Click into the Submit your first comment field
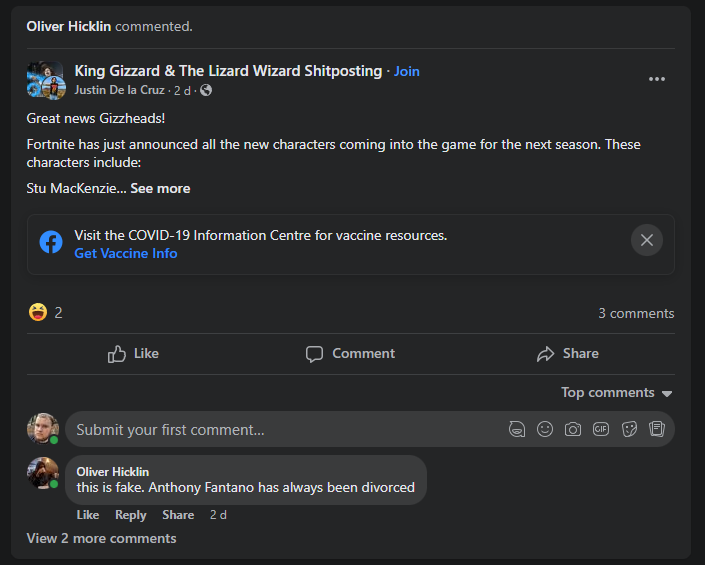 (x=280, y=430)
